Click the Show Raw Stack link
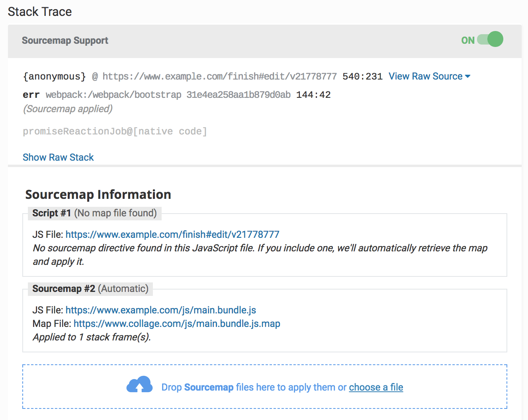Viewport: 528px width, 420px height. click(58, 157)
